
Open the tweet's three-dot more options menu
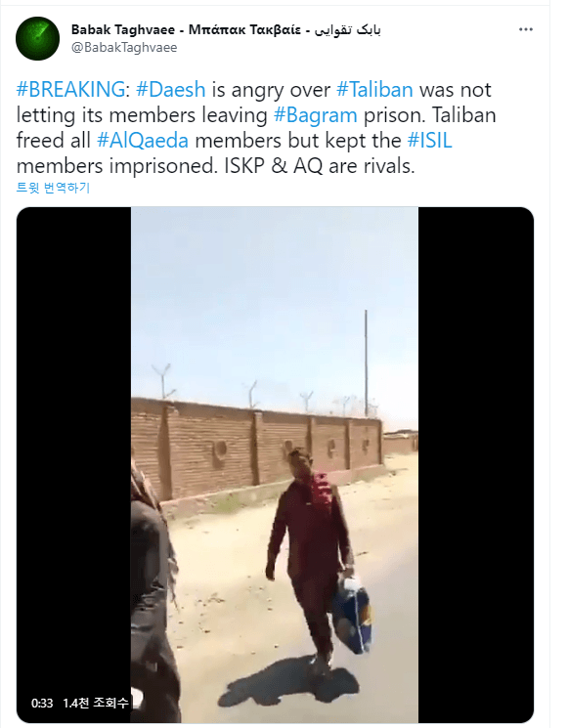point(525,29)
